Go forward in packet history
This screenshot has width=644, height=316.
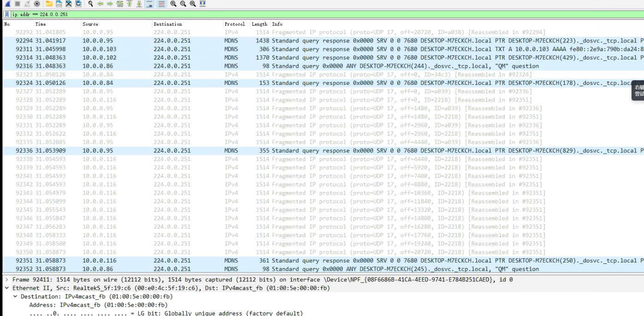[x=110, y=4]
